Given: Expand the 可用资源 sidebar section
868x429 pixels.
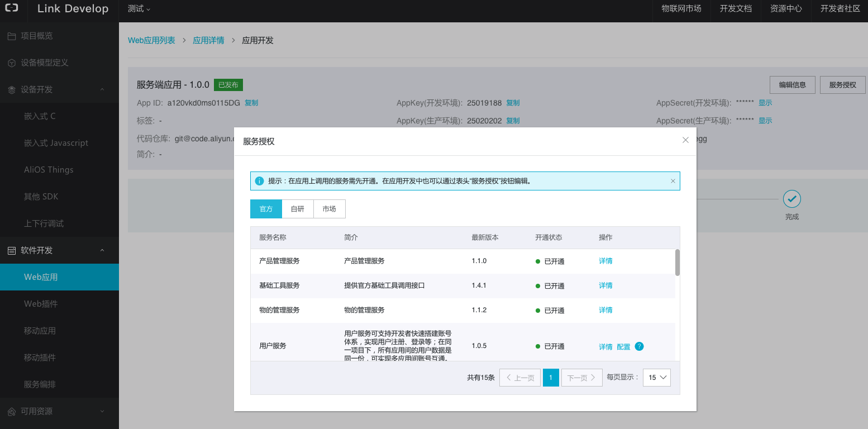Looking at the screenshot, I should click(x=102, y=411).
